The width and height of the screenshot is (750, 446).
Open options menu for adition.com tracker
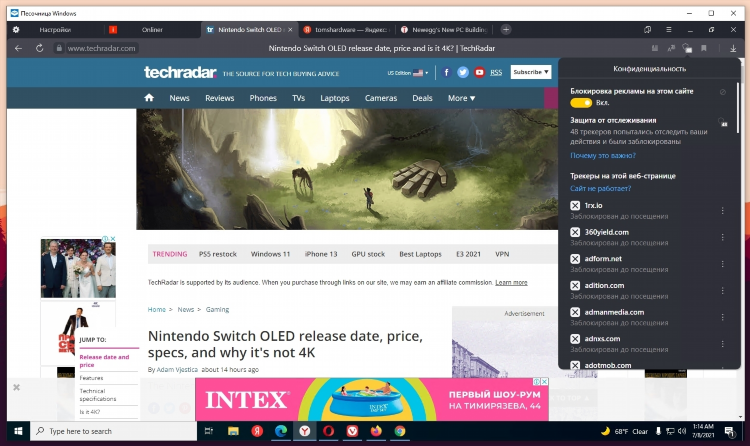pos(722,290)
